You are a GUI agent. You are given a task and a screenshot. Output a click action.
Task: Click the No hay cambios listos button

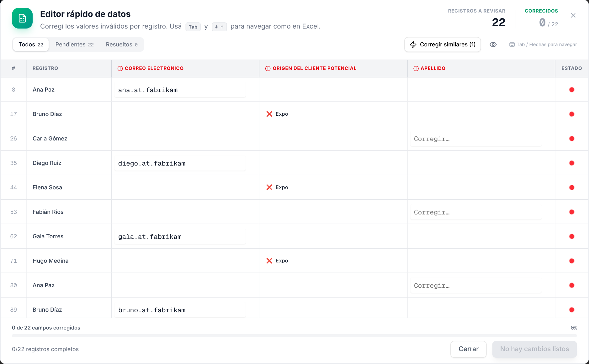pos(534,349)
